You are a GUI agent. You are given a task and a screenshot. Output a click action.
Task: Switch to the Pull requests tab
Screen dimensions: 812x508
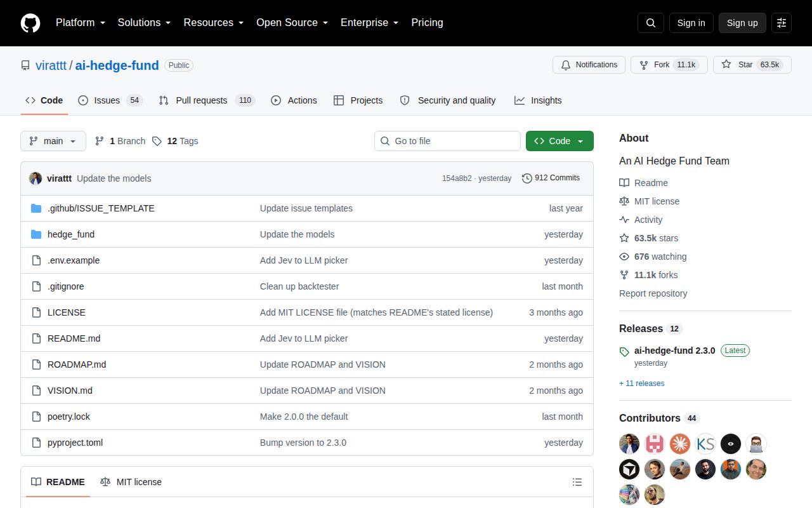pyautogui.click(x=206, y=100)
